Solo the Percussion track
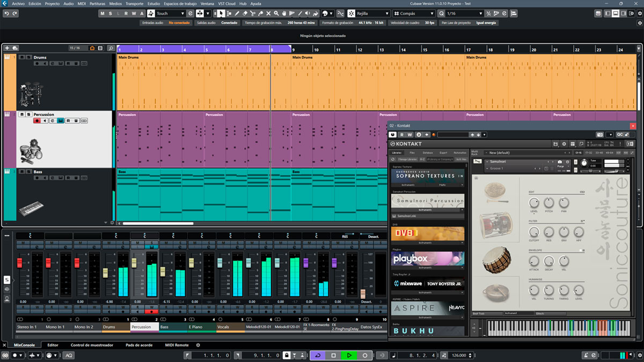 28,114
